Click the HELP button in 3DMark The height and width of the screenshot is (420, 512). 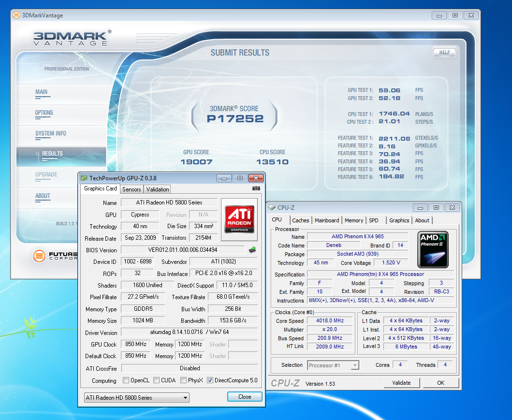click(x=444, y=52)
